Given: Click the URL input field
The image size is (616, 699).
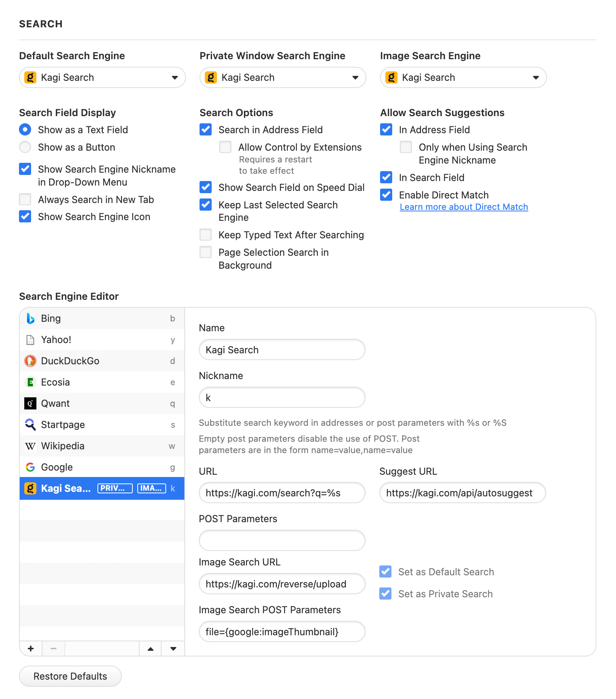Looking at the screenshot, I should (282, 493).
